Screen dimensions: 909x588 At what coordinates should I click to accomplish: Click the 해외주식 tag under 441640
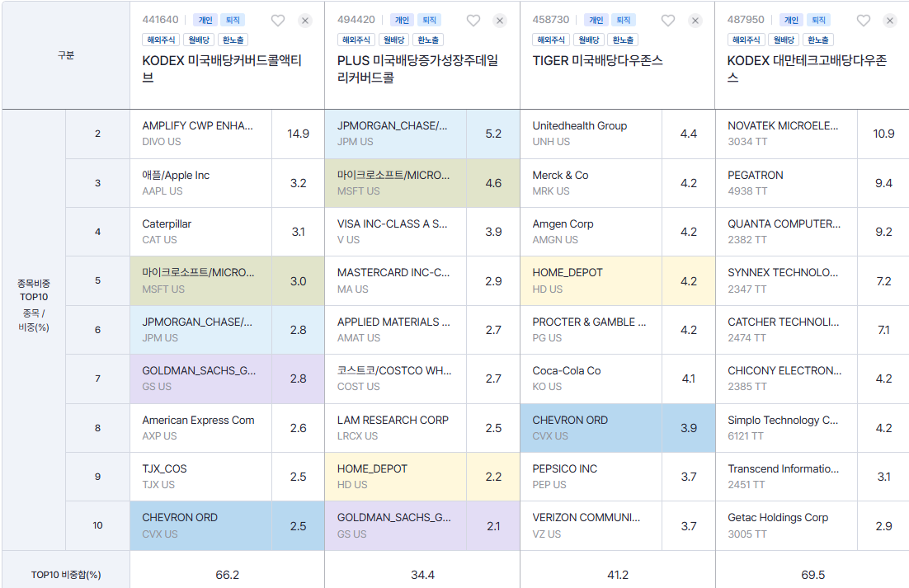pyautogui.click(x=161, y=40)
